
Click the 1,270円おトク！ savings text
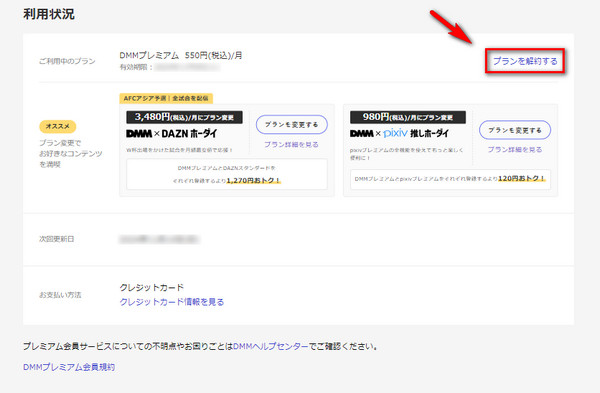tap(253, 180)
